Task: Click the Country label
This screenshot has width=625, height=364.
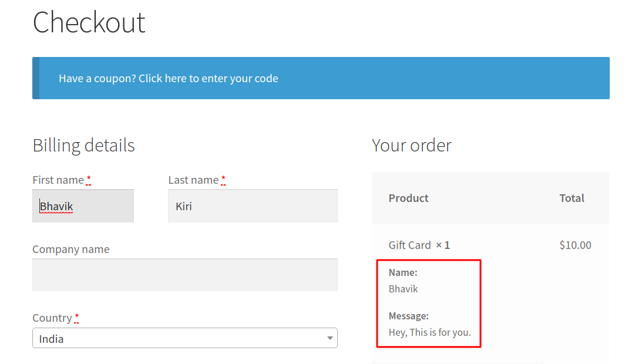Action: pos(52,318)
